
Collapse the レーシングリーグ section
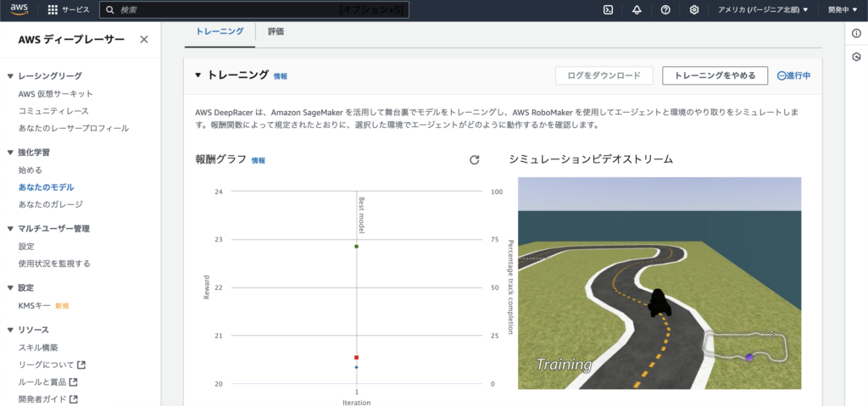(10, 76)
